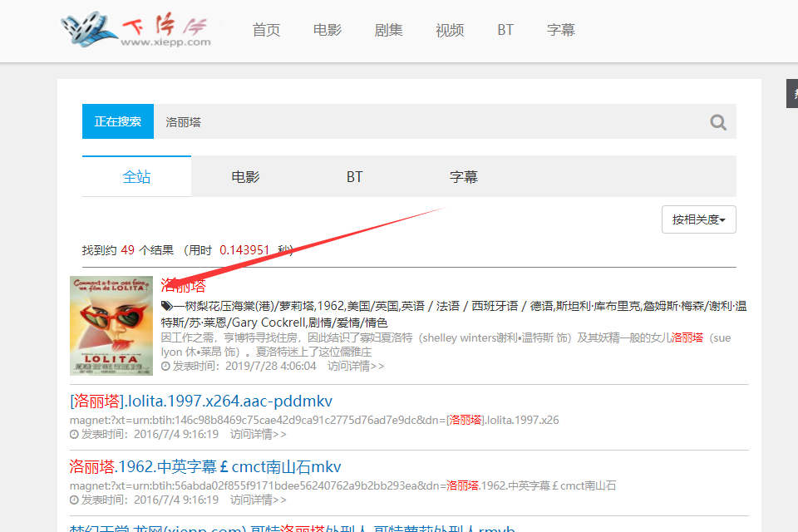Open the 按相关度 sort dropdown
The height and width of the screenshot is (532, 798).
click(x=698, y=219)
